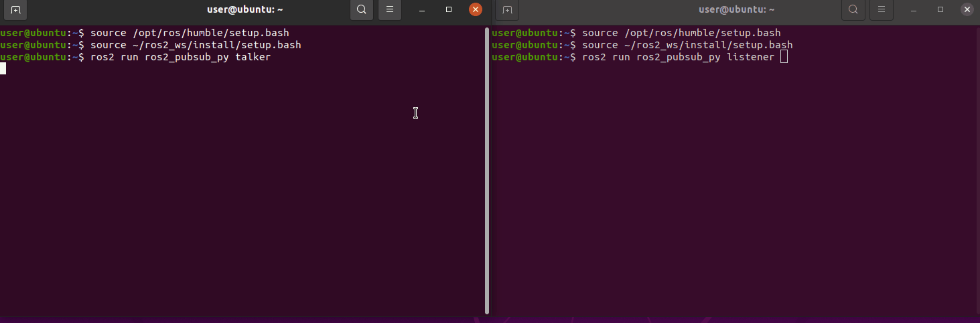
Task: Open search in left terminal window
Action: [362, 10]
